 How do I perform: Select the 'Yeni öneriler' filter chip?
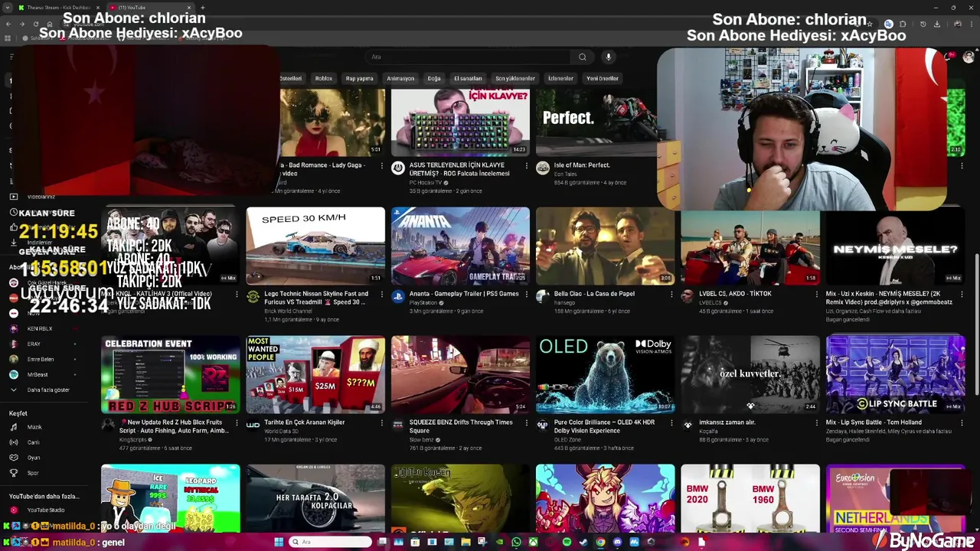[603, 78]
